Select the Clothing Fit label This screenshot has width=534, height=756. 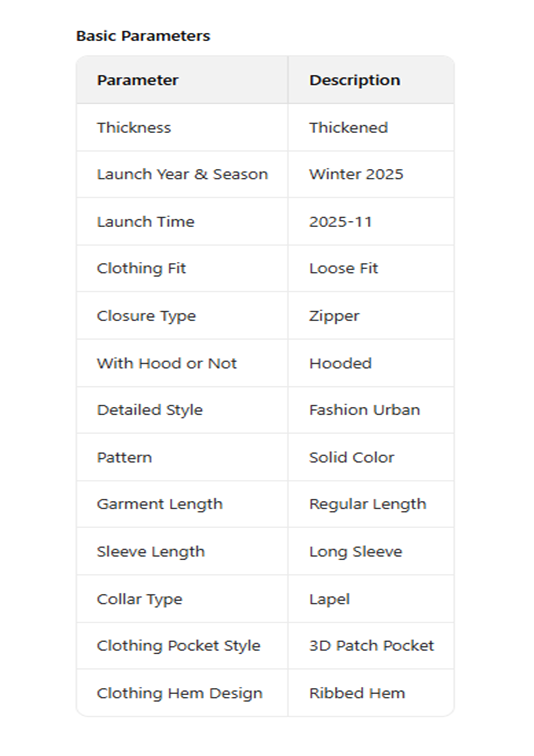click(x=141, y=268)
